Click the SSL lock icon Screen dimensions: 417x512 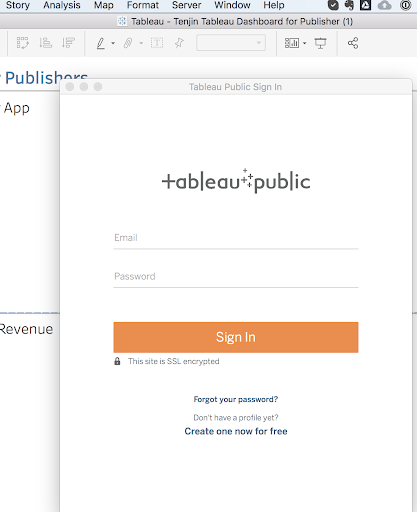(117, 361)
